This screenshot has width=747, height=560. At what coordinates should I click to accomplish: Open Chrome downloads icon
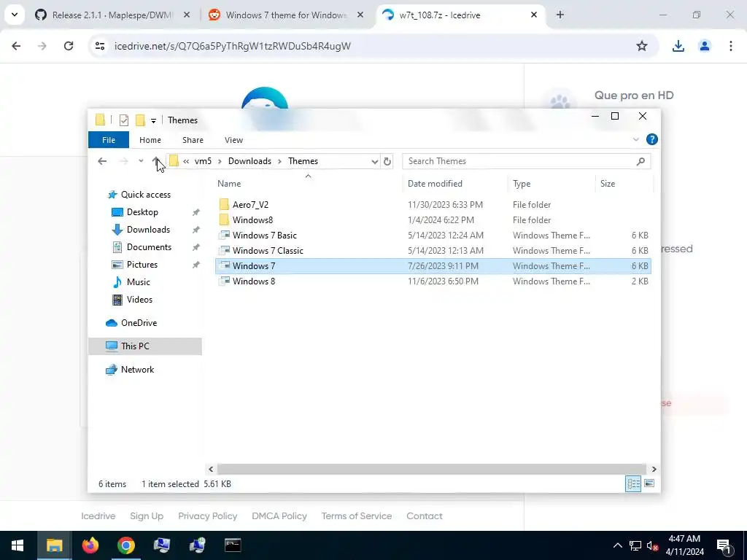tap(678, 46)
